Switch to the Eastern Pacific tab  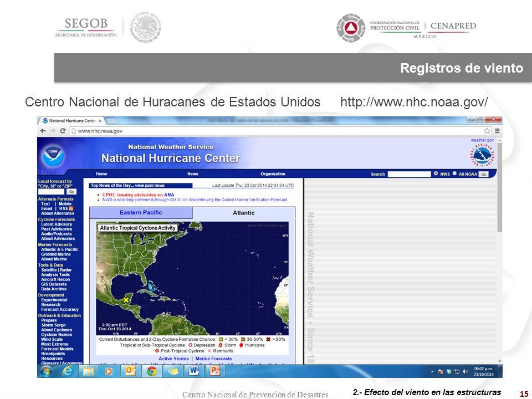[141, 213]
